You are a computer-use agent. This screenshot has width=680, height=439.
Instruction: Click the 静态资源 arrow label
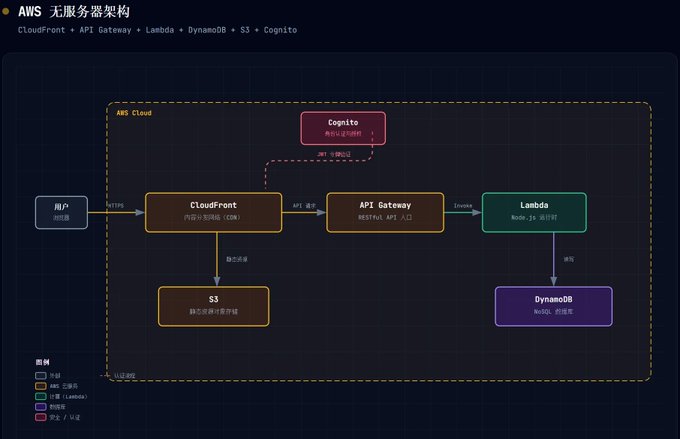(237, 259)
